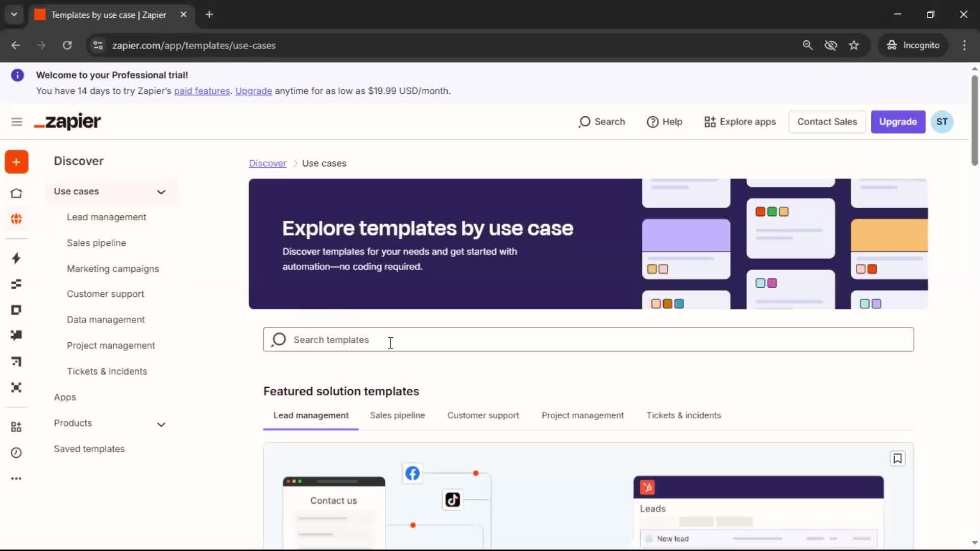This screenshot has height=551, width=980.
Task: Click the tracking protection eye icon
Action: [x=830, y=45]
